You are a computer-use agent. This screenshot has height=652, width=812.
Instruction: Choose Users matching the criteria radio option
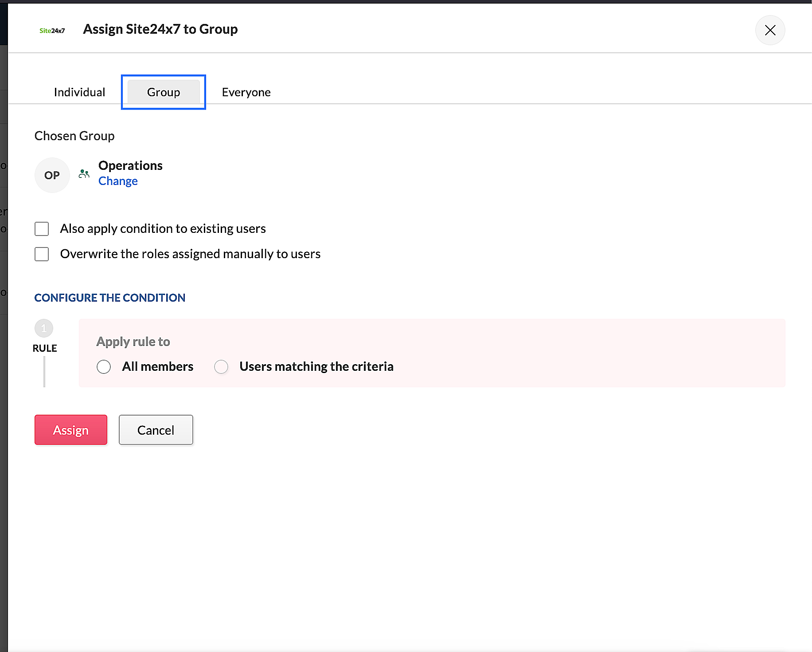pos(221,367)
